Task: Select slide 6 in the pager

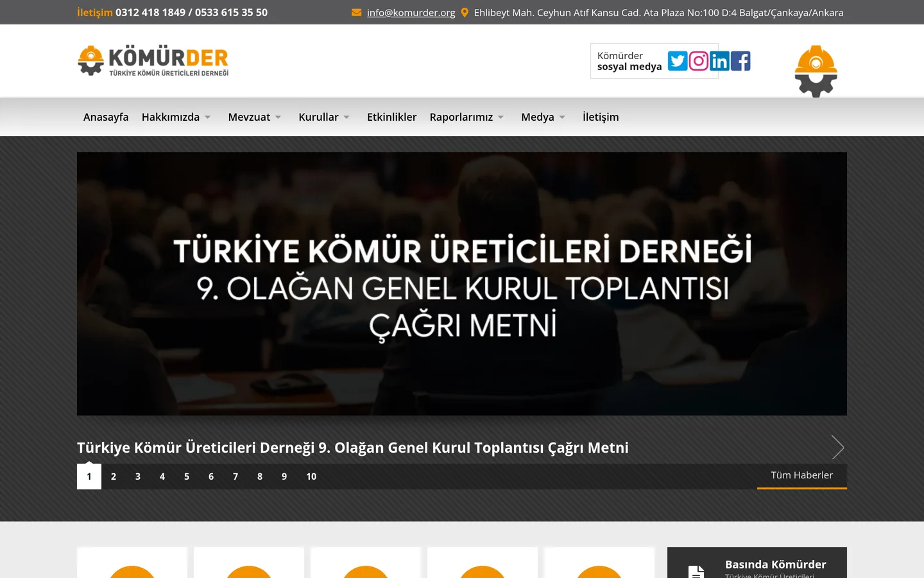Action: point(211,477)
